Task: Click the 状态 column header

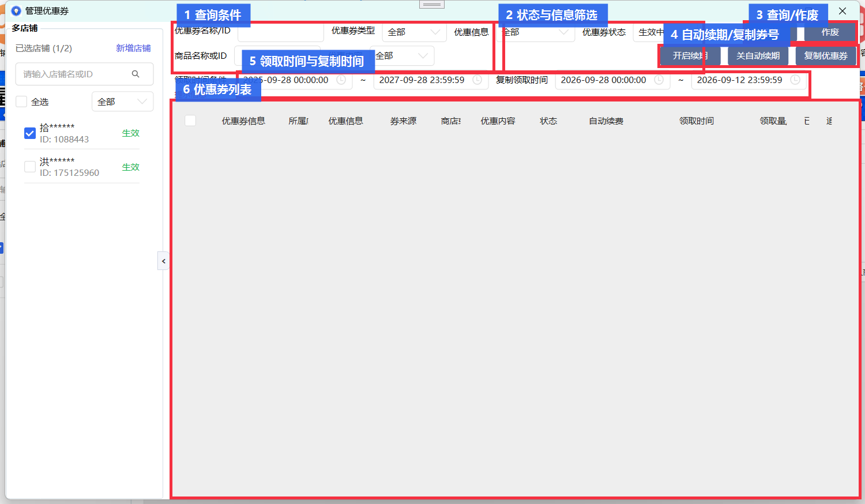Action: pos(548,121)
